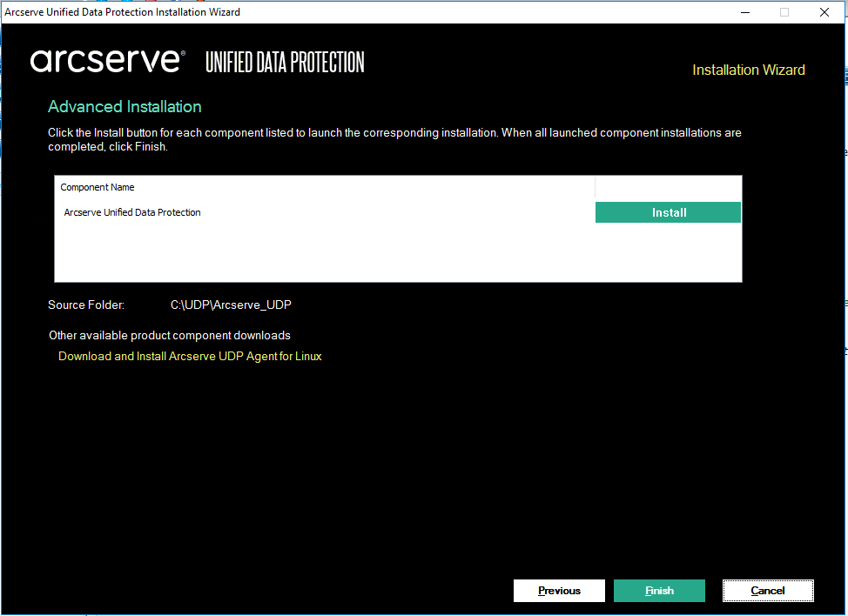Click the Source Folder label
This screenshot has width=848, height=616.
(86, 305)
